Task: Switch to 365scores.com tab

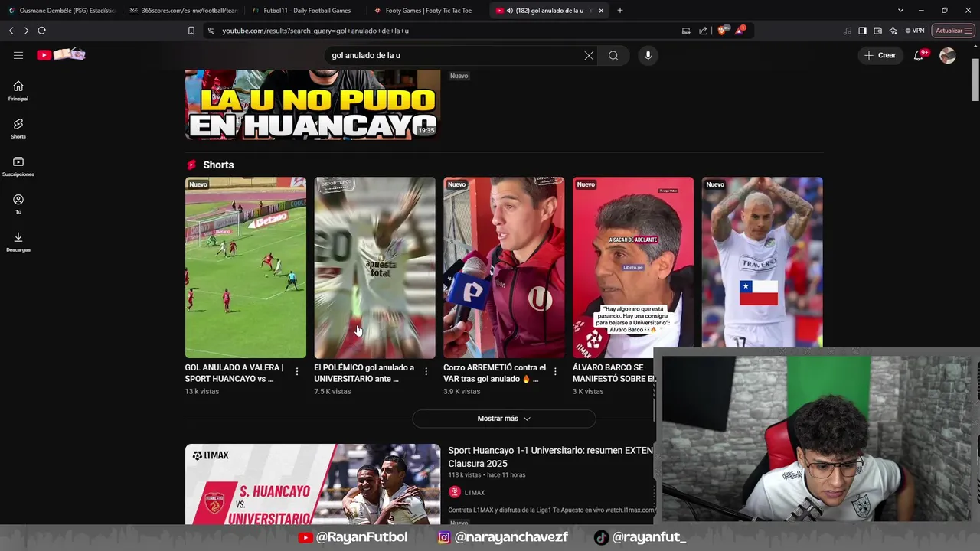Action: point(184,11)
